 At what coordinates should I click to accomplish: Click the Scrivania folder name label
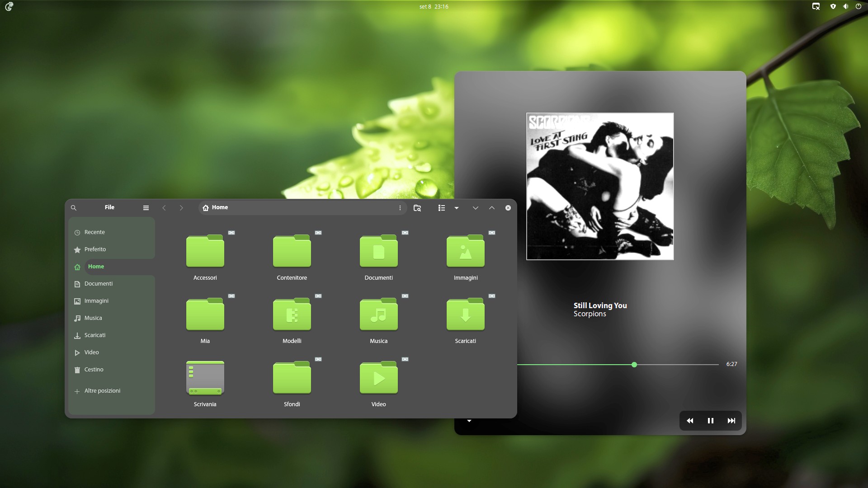click(205, 404)
